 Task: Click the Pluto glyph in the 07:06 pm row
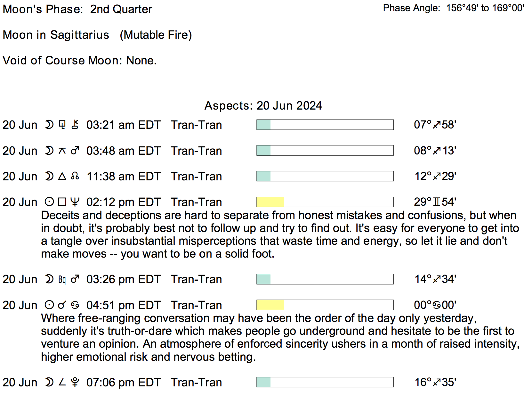pos(75,382)
